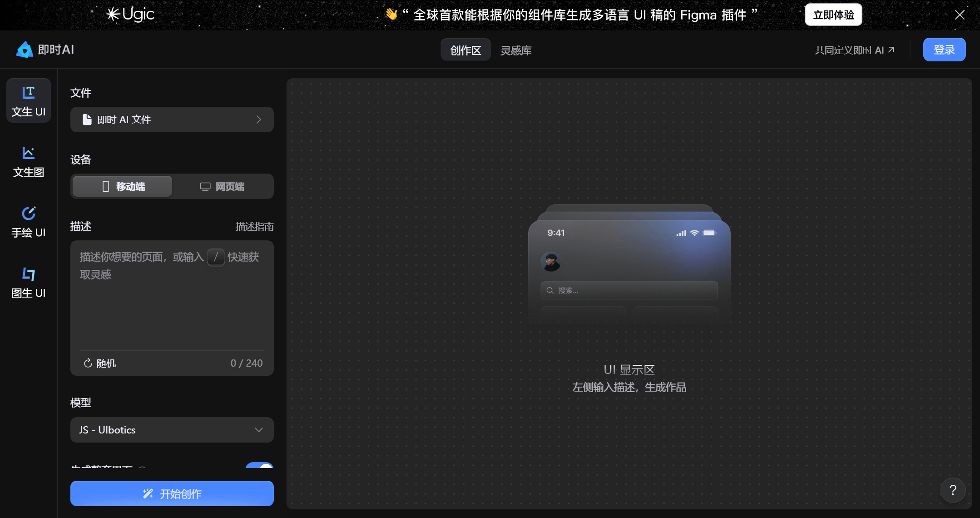Click the random refresh 随机 icon
The width and height of the screenshot is (980, 518).
[x=88, y=363]
